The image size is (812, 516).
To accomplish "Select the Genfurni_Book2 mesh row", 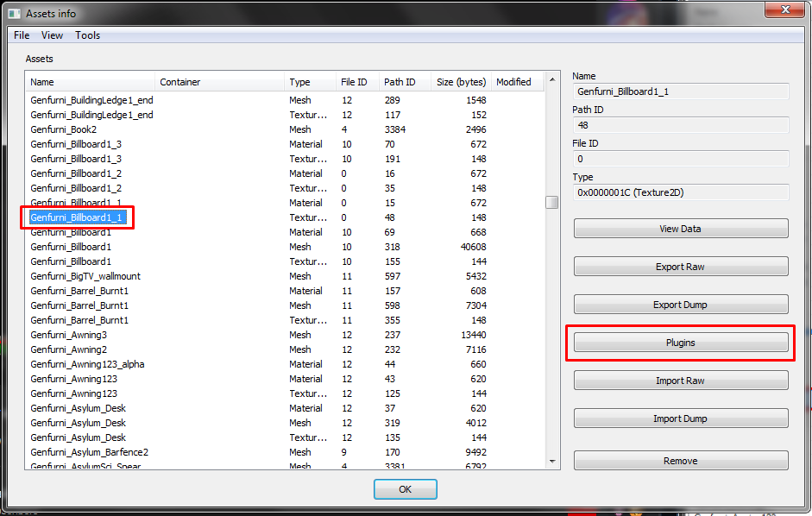I will tap(64, 129).
